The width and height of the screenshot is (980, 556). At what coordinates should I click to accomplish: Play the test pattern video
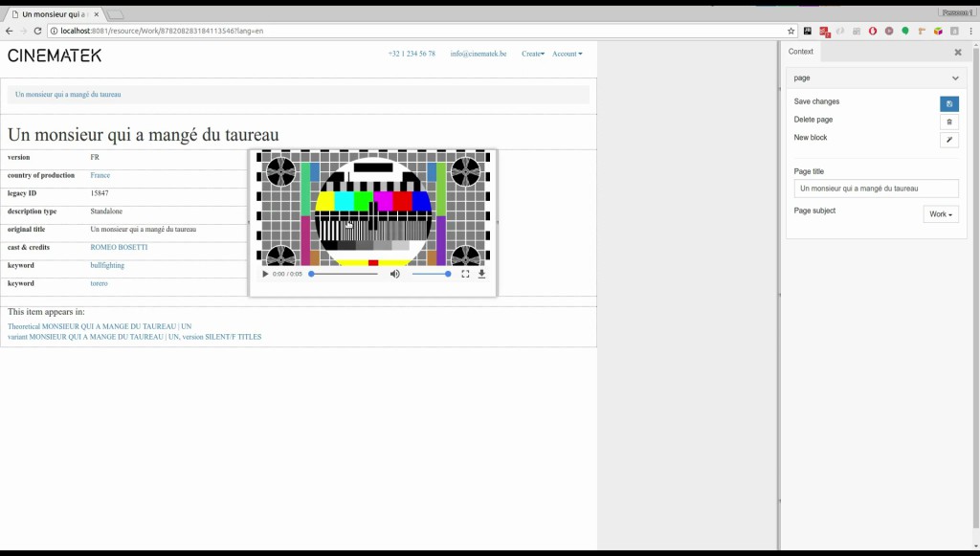point(265,274)
